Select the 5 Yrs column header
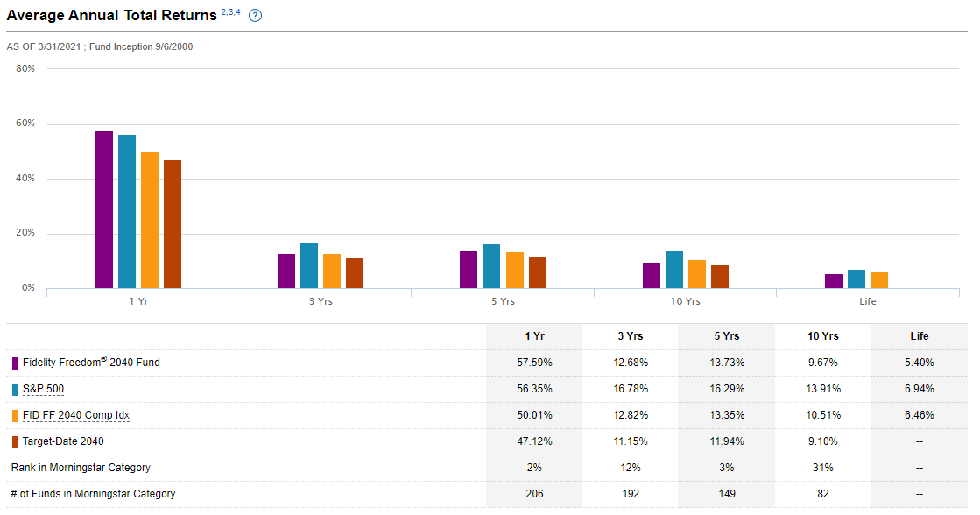 [x=726, y=336]
